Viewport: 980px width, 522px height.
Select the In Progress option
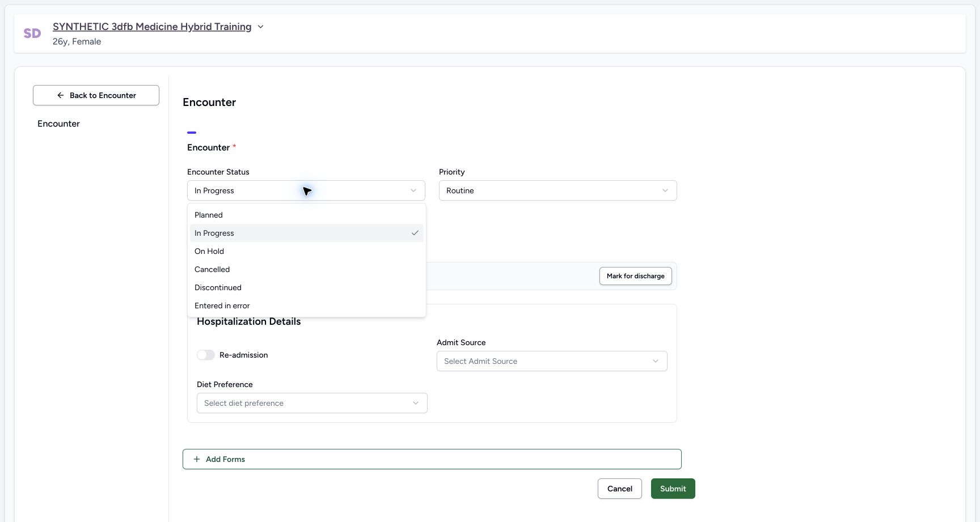(306, 233)
